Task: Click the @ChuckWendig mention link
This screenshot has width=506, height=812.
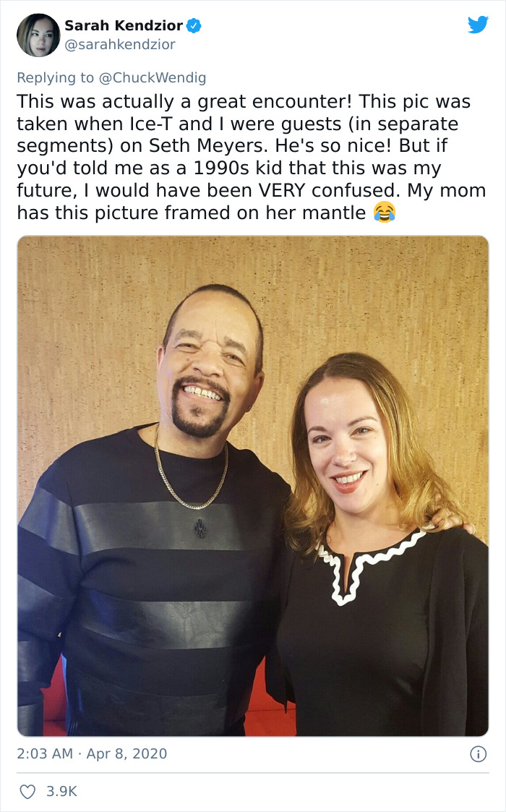Action: [x=155, y=76]
